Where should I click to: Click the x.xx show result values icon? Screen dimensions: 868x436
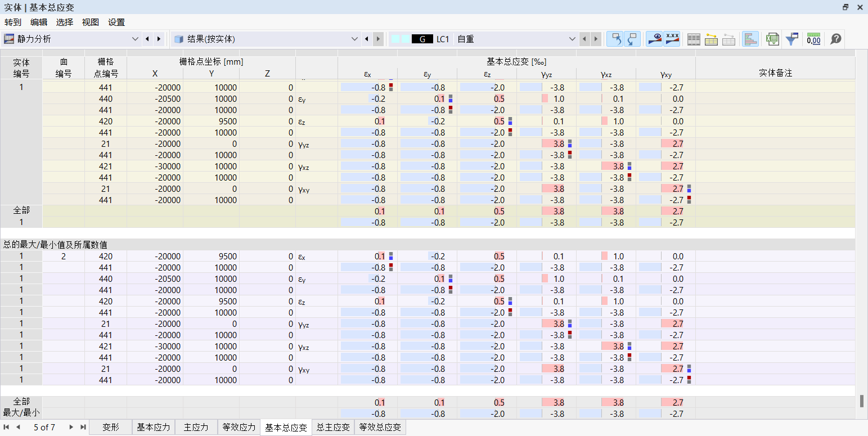click(x=671, y=39)
